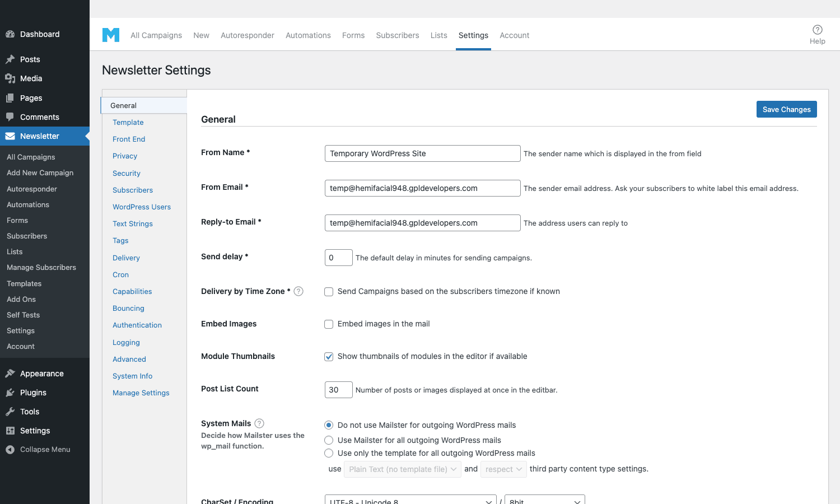Open Templates in the sidebar submenu
The height and width of the screenshot is (504, 840).
(x=24, y=283)
